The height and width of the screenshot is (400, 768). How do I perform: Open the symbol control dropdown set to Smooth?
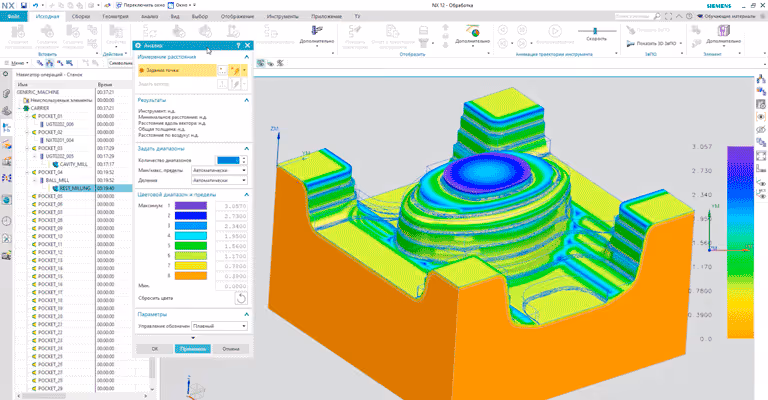tap(219, 326)
